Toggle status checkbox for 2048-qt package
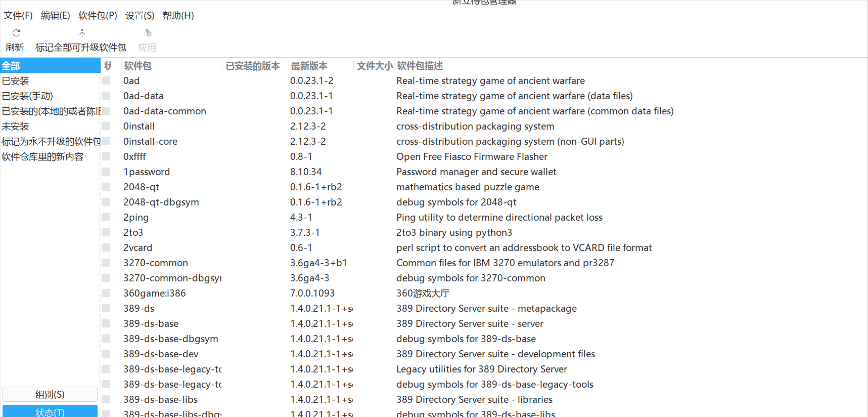The image size is (868, 417). pos(106,187)
